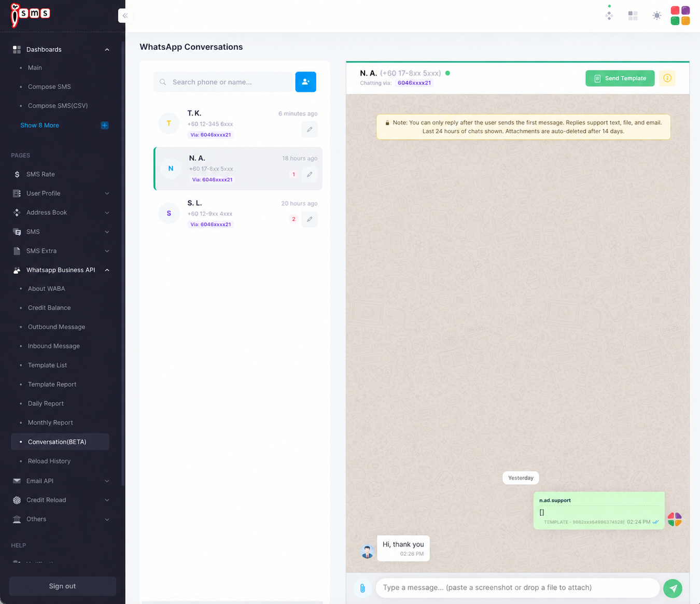Click the iSMS logo
The width and height of the screenshot is (700, 604).
click(30, 15)
